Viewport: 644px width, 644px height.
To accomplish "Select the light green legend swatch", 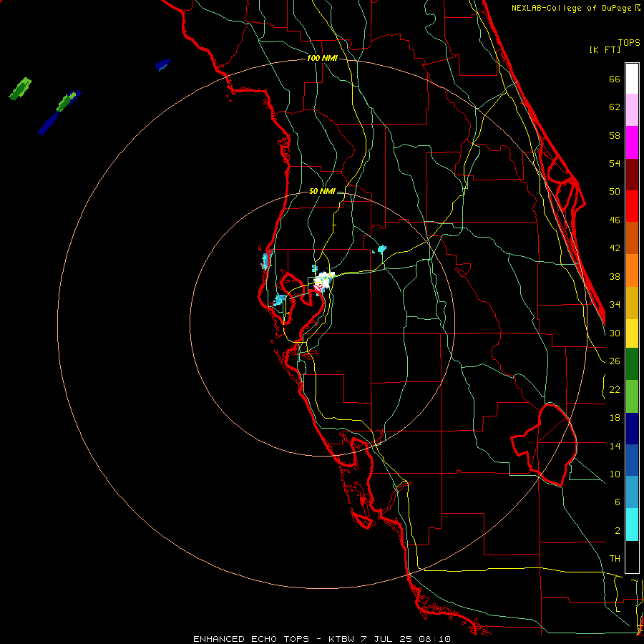I will [x=632, y=396].
